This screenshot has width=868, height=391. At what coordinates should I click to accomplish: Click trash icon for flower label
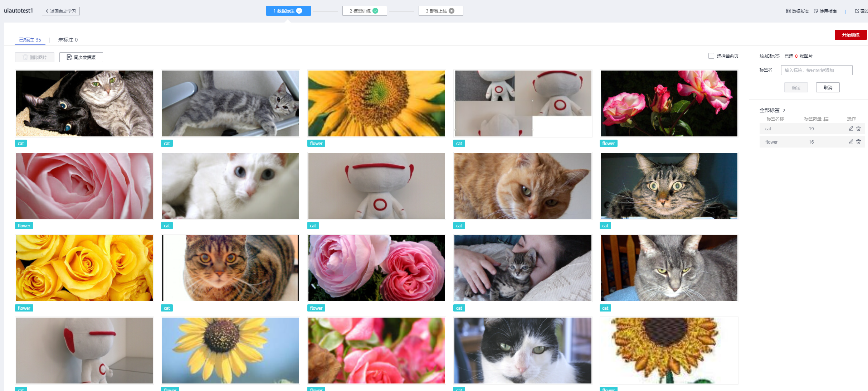coord(858,142)
